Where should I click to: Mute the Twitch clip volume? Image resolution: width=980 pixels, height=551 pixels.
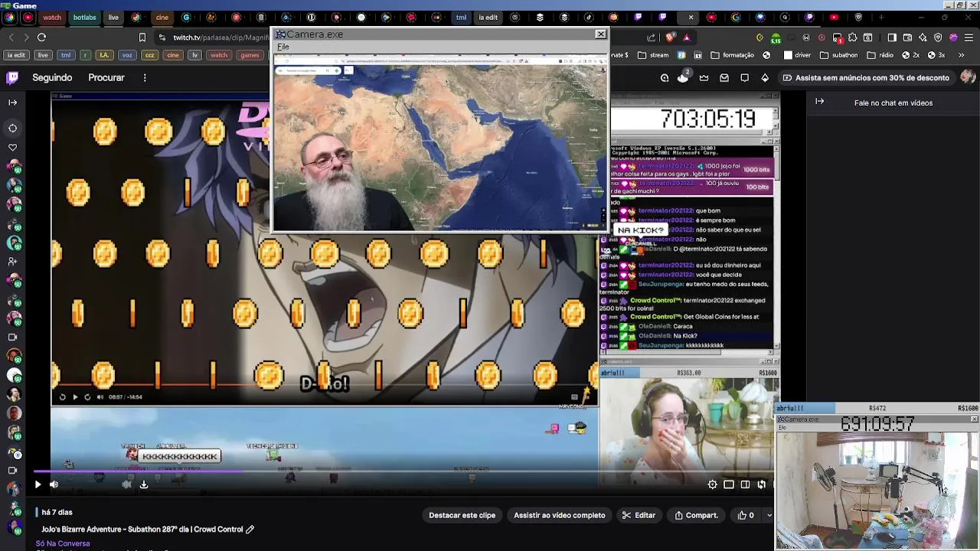click(x=54, y=484)
